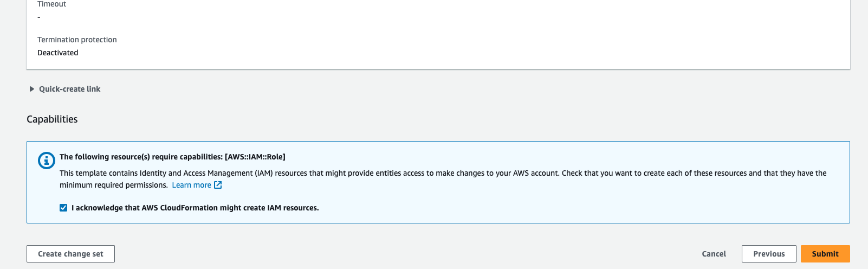Click the IAM template warning description paragraph

(379, 173)
